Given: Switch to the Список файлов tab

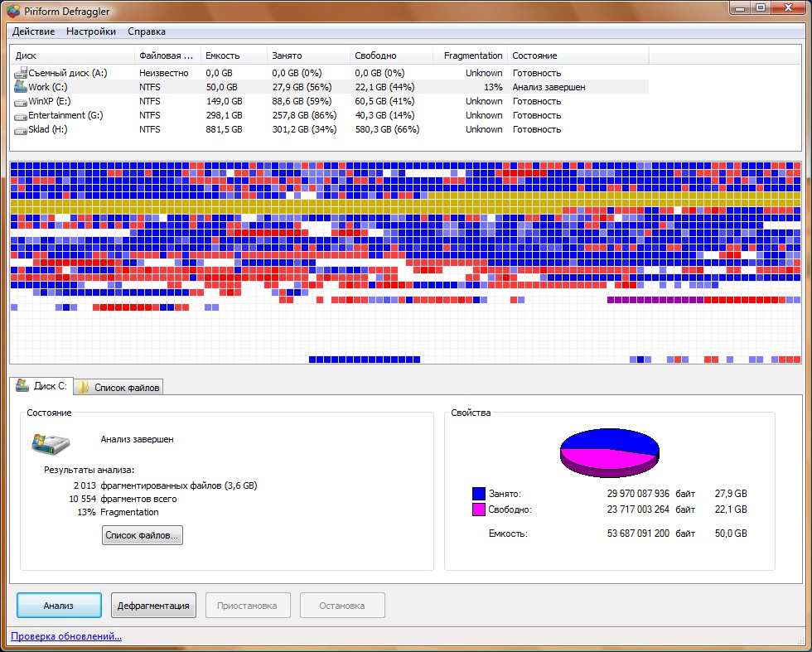Looking at the screenshot, I should click(118, 388).
